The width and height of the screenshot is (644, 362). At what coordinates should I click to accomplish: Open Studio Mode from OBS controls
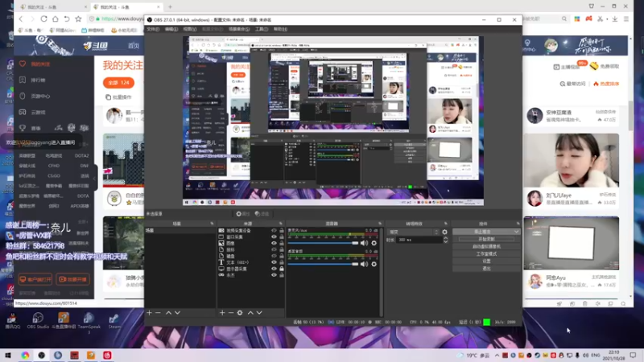486,253
